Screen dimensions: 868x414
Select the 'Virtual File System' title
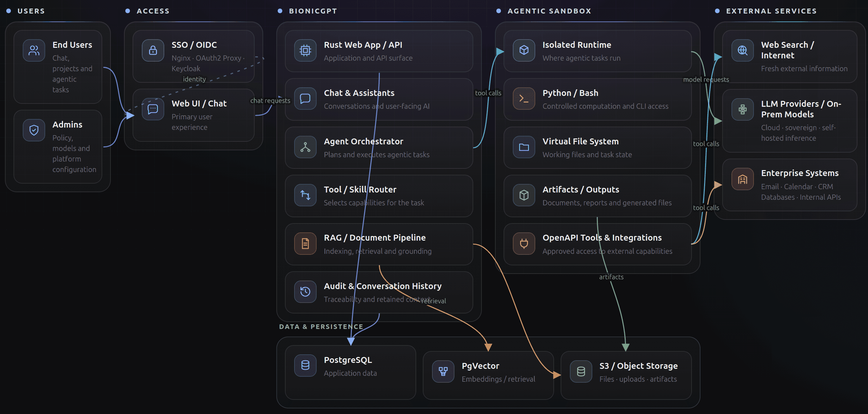click(x=580, y=141)
